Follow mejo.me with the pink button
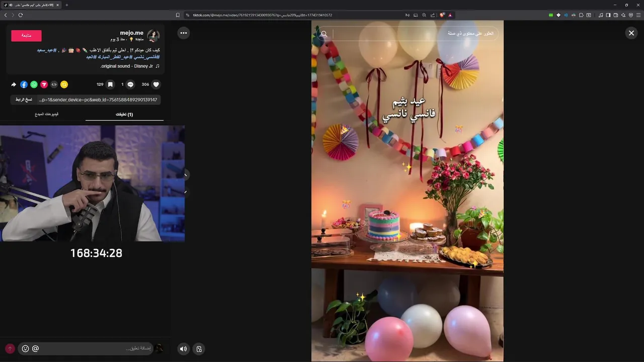Image resolution: width=644 pixels, height=362 pixels. click(26, 36)
